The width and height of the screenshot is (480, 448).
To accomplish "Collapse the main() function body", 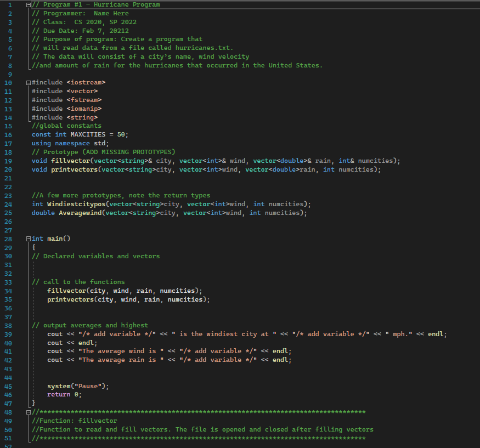I will coord(28,238).
